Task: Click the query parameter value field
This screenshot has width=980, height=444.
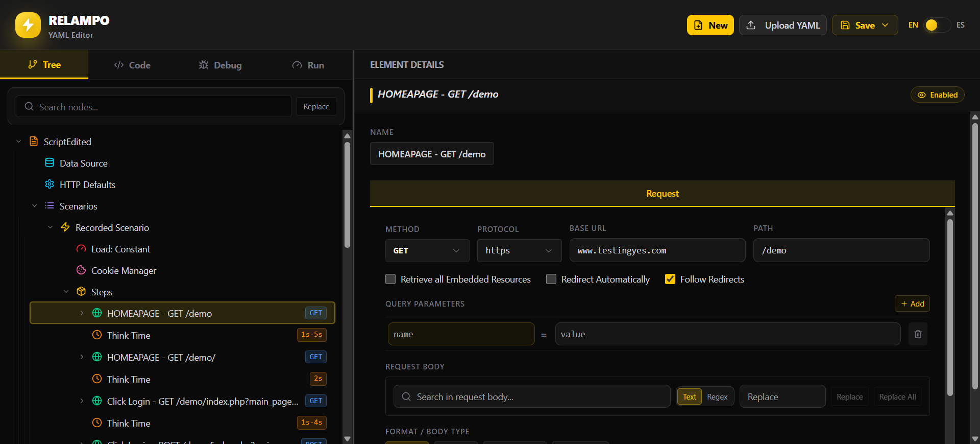Action: pos(728,334)
